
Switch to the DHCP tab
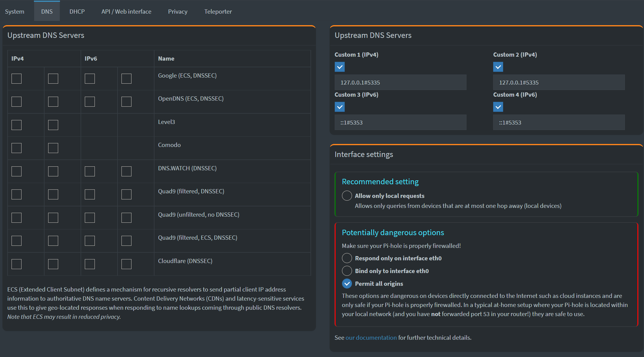(x=77, y=12)
